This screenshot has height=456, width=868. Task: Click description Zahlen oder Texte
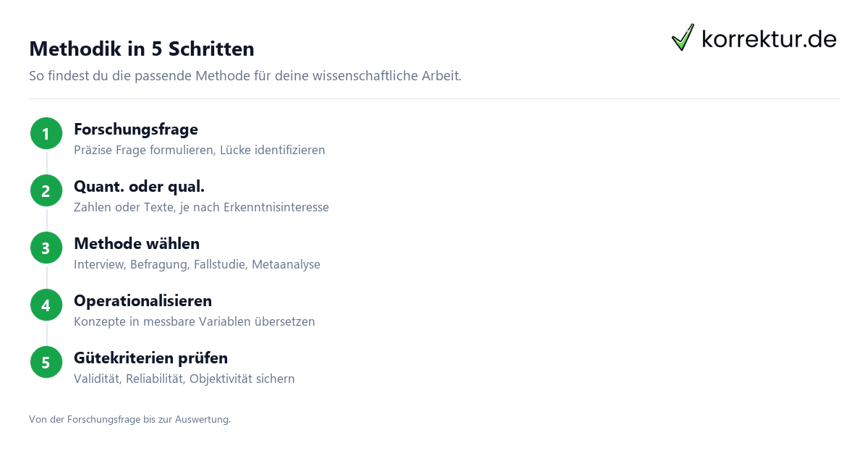[201, 208]
